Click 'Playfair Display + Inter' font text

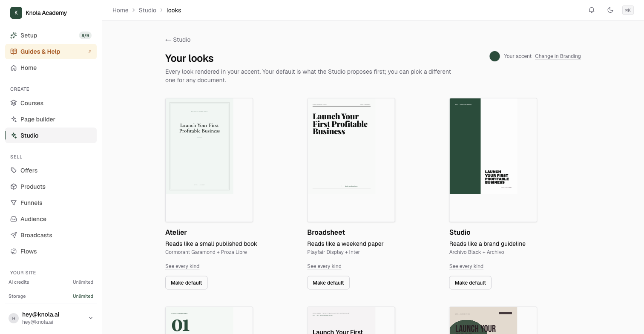point(333,252)
